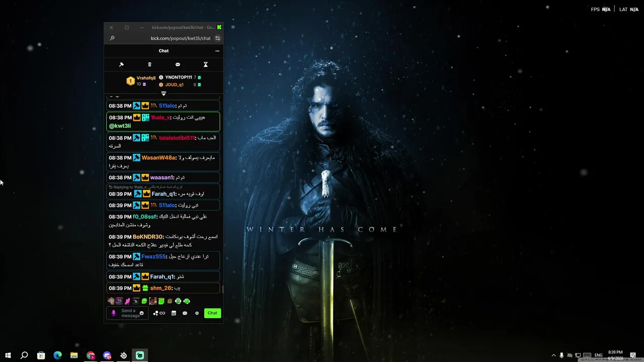Click username BoKNDR30

click(x=148, y=237)
